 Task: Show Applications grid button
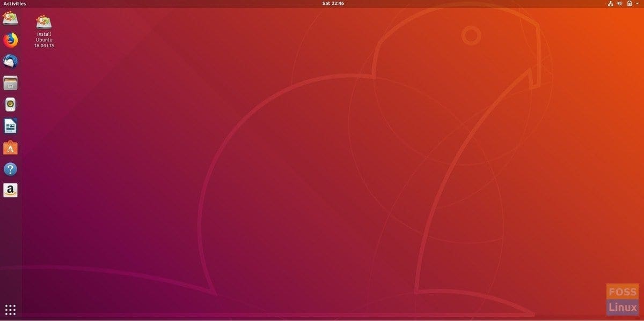tap(10, 310)
